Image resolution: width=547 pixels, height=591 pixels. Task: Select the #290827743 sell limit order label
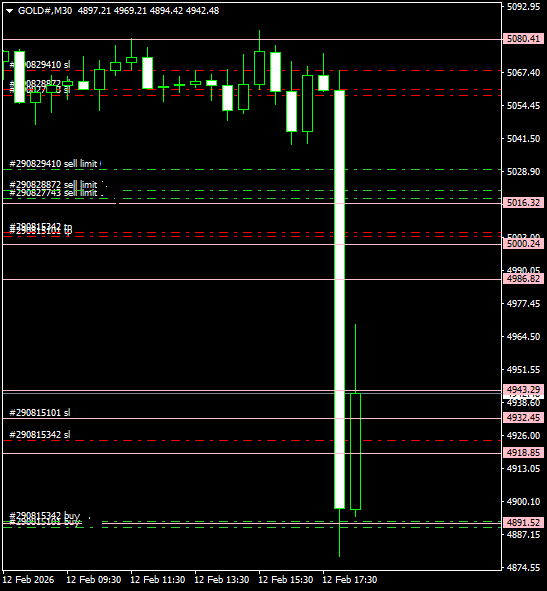[x=54, y=193]
